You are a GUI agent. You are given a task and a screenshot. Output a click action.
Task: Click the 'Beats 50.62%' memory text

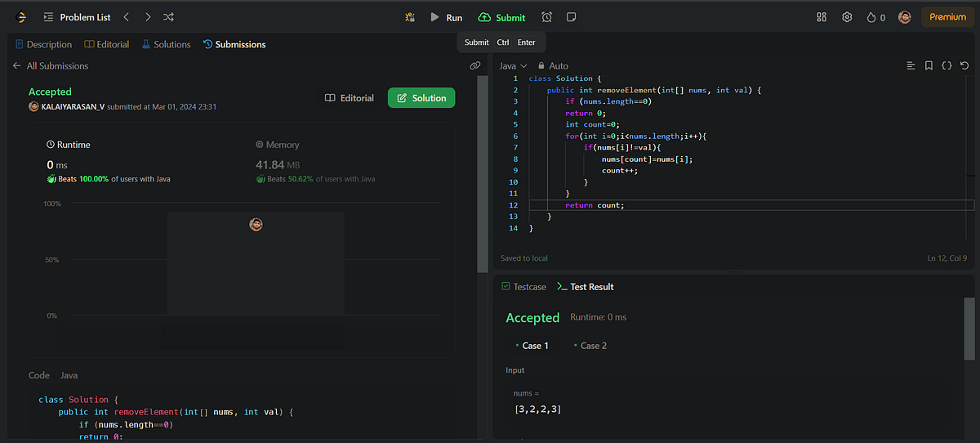(292, 178)
